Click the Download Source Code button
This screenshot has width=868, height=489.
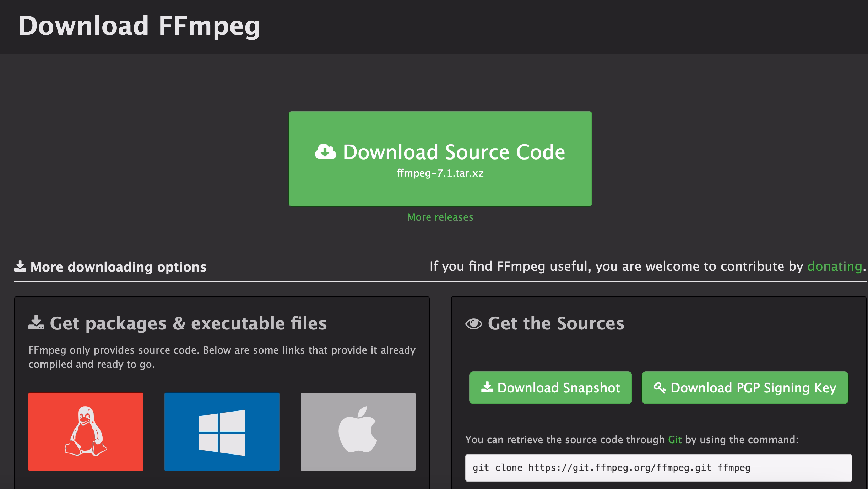440,159
